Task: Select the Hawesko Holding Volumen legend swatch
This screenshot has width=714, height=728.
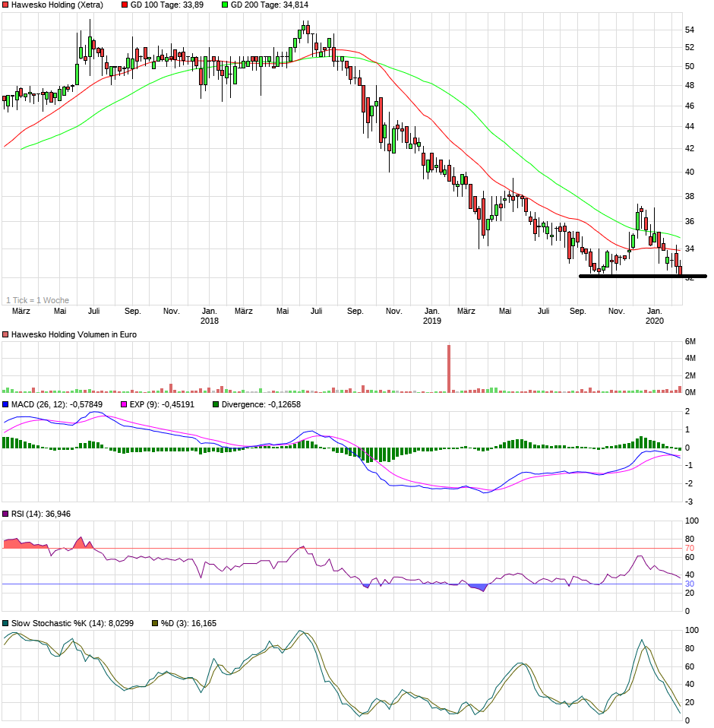Action: point(7,334)
